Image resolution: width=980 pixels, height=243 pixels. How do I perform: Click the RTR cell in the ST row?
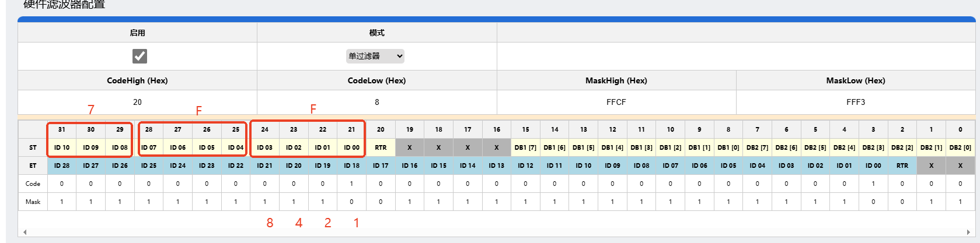click(381, 147)
